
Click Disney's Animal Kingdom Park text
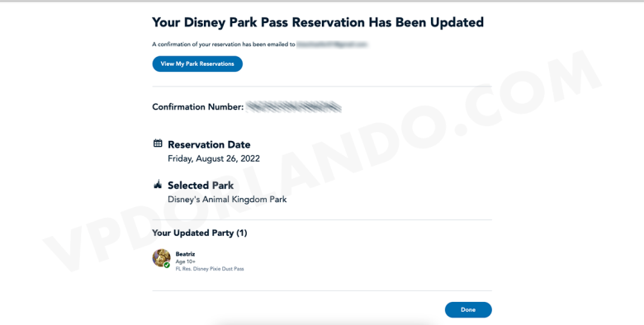tap(227, 200)
